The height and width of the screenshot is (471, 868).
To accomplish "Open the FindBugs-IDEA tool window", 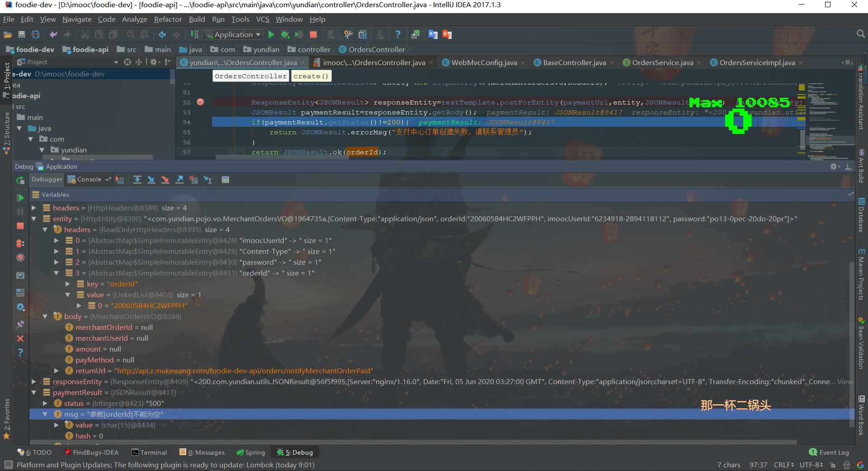I will pos(91,452).
